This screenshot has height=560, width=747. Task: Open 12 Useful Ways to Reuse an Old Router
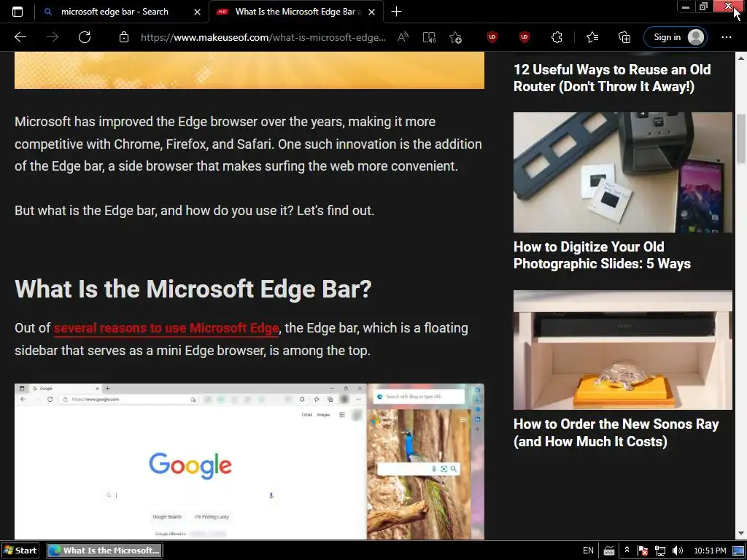click(x=612, y=78)
